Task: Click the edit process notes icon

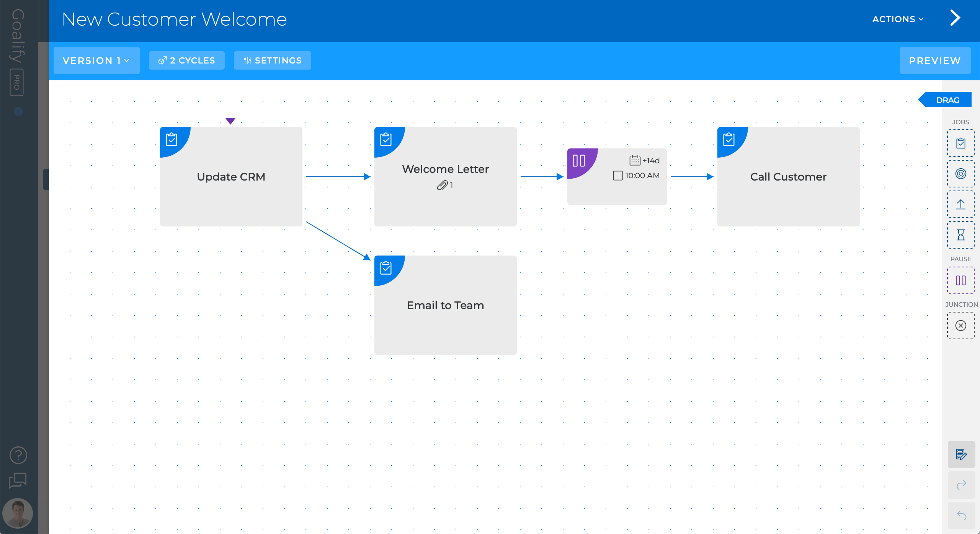Action: pos(961,454)
